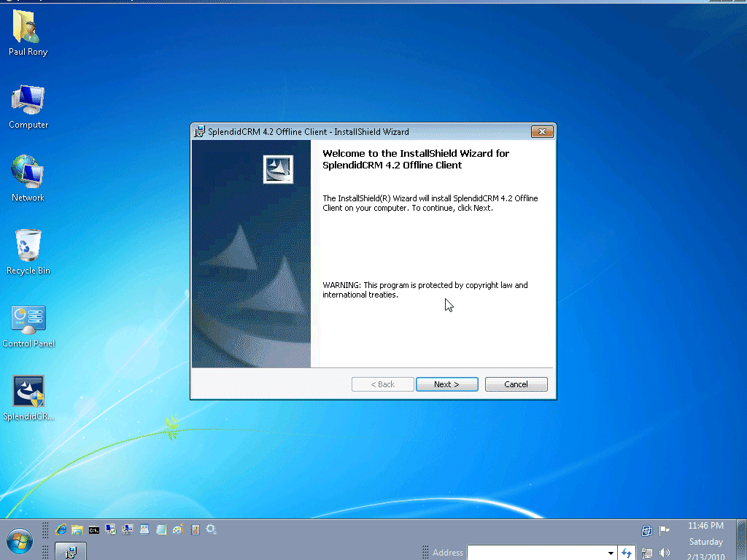747x560 pixels.
Task: Open Notepad icon in quick launch
Action: coord(161,530)
